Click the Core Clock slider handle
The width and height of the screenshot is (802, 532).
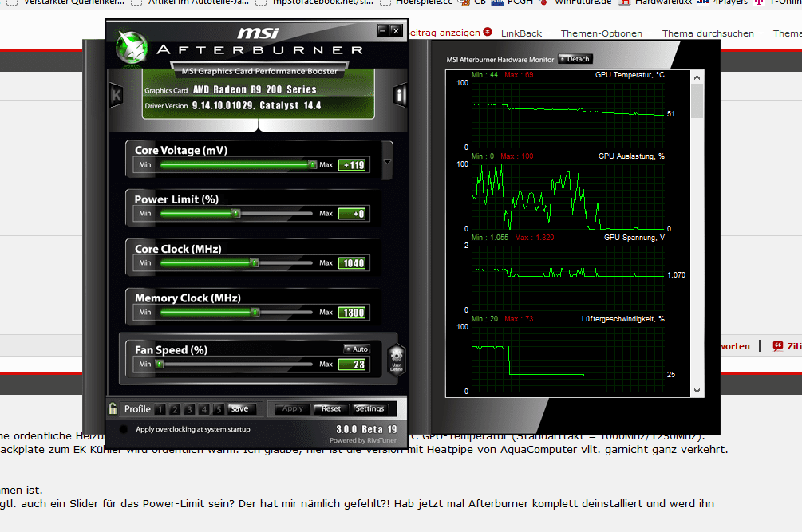click(255, 262)
